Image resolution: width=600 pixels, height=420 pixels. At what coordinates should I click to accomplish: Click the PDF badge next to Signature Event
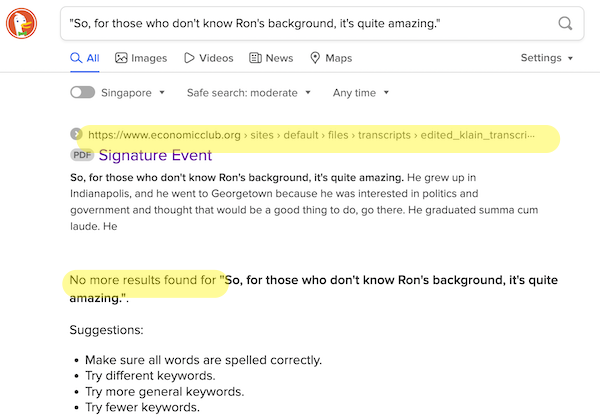(x=82, y=155)
